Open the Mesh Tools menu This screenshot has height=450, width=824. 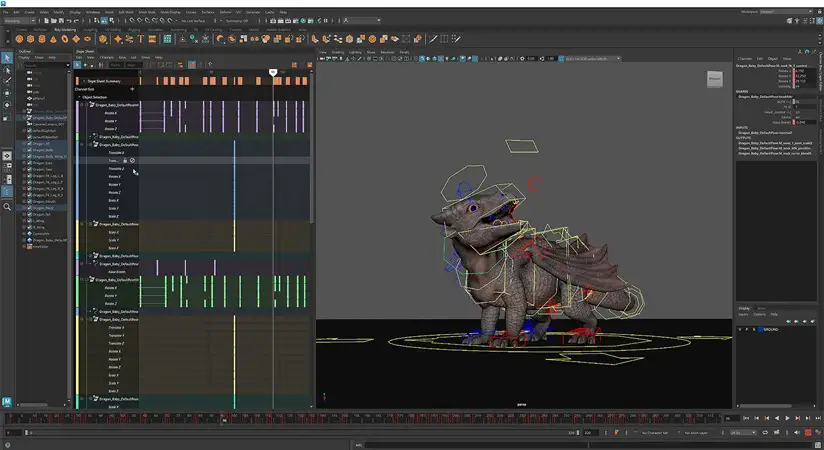point(147,12)
